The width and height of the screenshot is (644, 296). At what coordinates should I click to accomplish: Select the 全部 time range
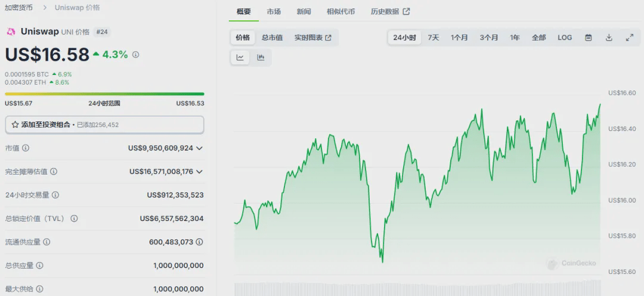[x=538, y=38]
